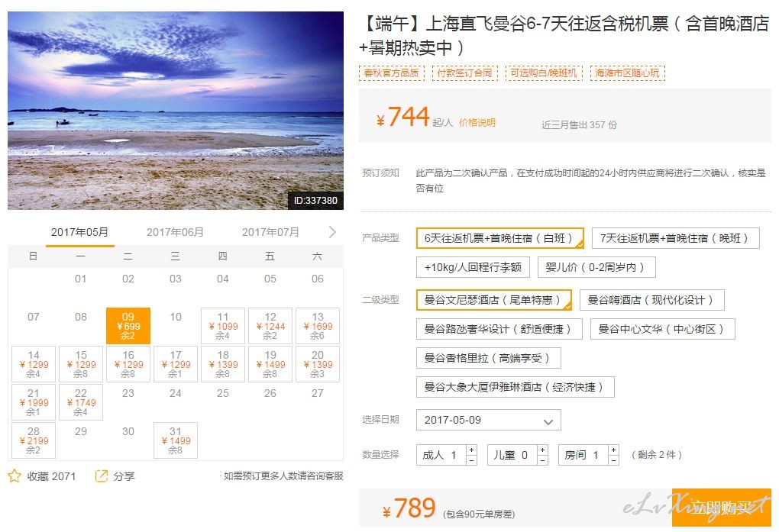Screen dimensions: 779x532
Task: Select May 20 priced ¥1399
Action: 318,364
